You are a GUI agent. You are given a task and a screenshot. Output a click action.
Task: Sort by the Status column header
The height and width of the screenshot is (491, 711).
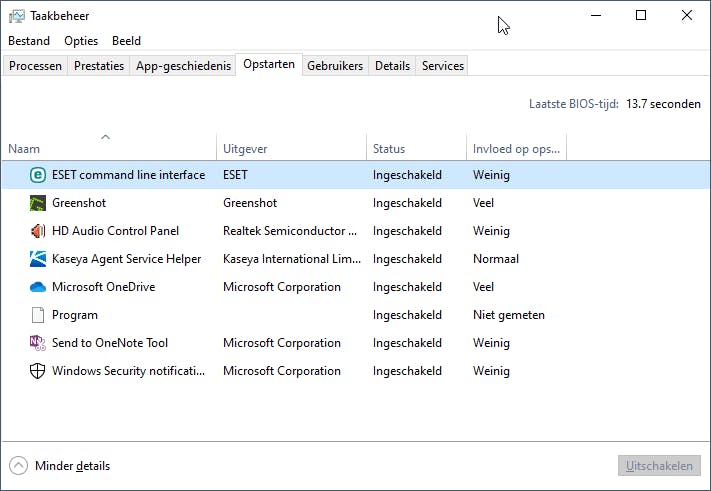389,149
